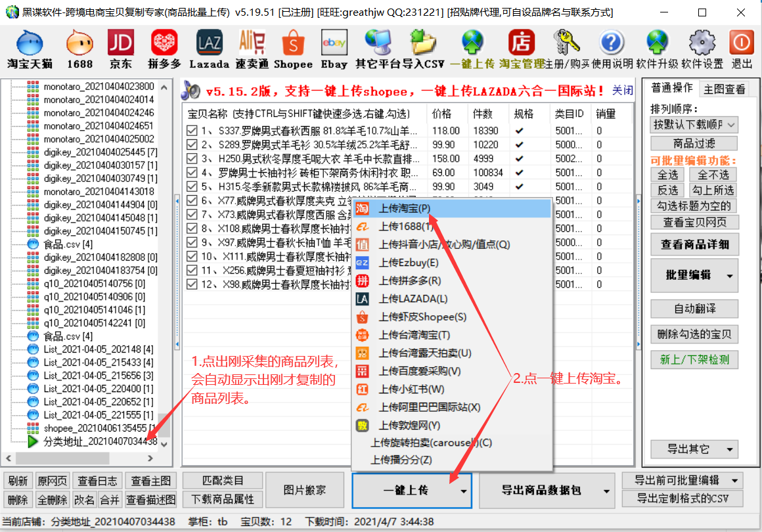This screenshot has width=762, height=532.
Task: Uncheck item 10 X111 威牌男士春秋厚度长袖
Action: click(192, 257)
